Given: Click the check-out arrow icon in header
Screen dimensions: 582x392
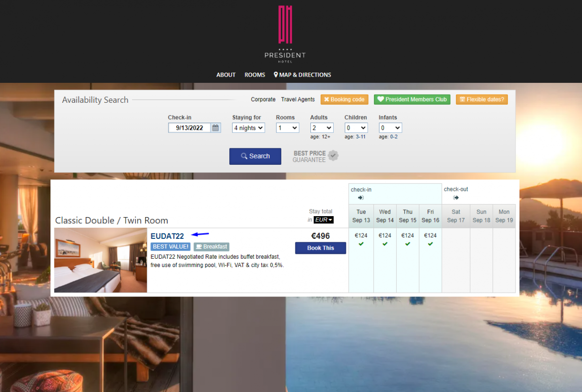Looking at the screenshot, I should (x=456, y=198).
